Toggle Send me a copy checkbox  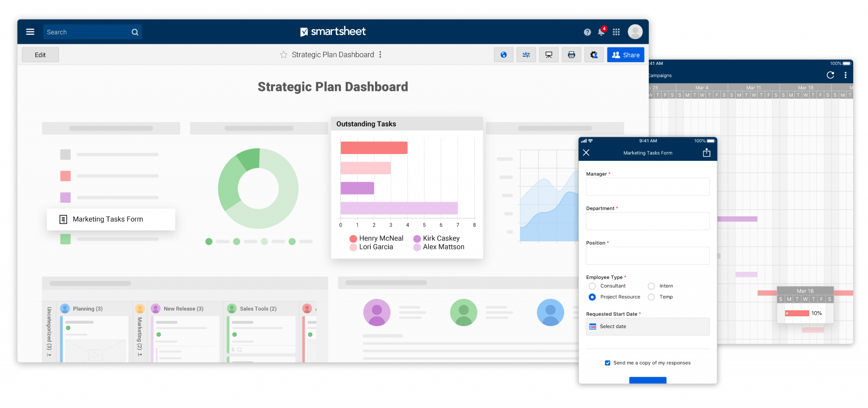(x=607, y=363)
